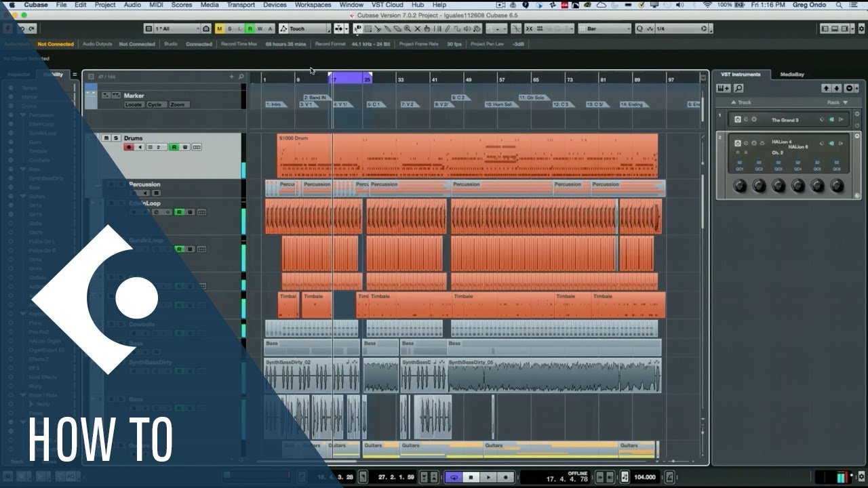Click the QC3 quick control knob
The width and height of the screenshot is (868, 488).
point(778,185)
